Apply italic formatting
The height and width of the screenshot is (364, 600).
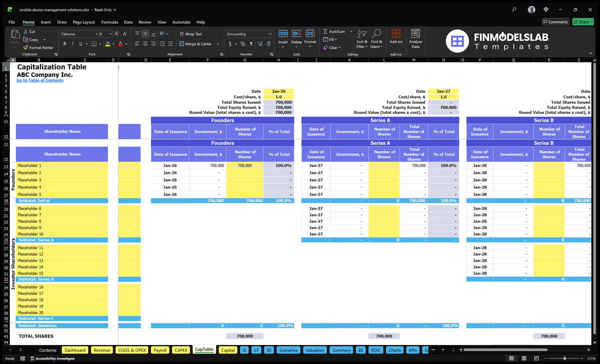(x=72, y=44)
